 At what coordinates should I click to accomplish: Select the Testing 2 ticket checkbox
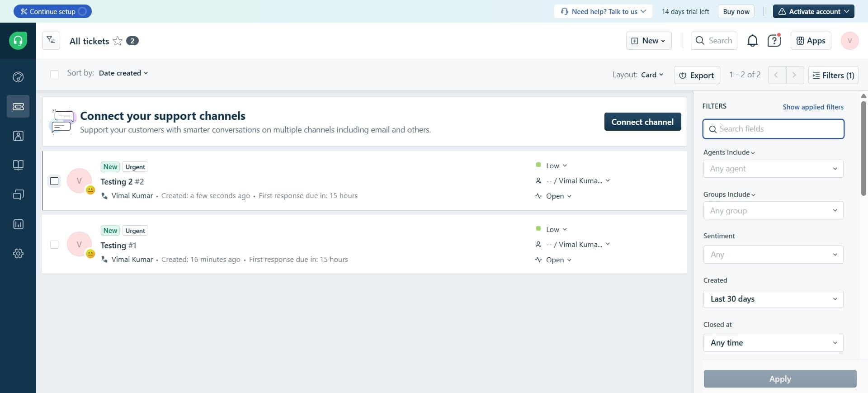tap(54, 181)
